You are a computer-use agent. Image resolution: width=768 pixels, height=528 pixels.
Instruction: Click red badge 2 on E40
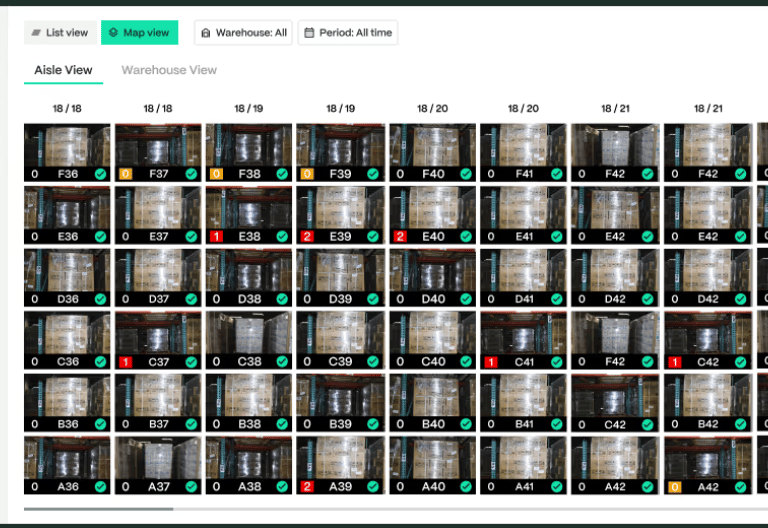point(400,237)
